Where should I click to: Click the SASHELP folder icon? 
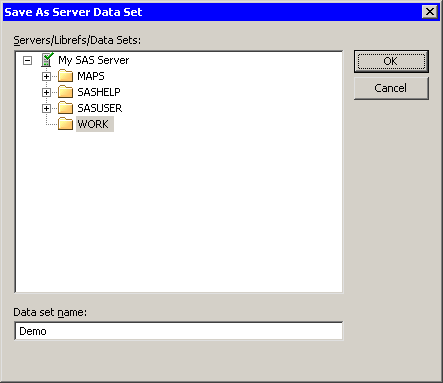(x=65, y=92)
